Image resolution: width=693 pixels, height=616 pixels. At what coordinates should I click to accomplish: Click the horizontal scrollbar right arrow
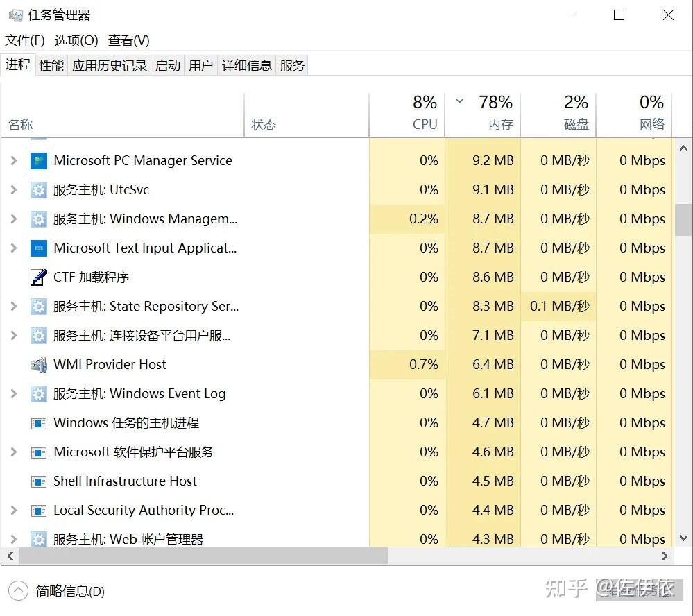[665, 556]
